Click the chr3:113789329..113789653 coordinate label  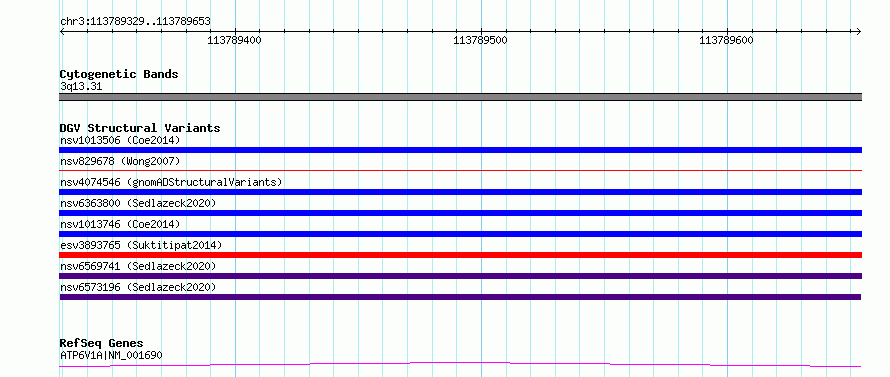pyautogui.click(x=135, y=21)
